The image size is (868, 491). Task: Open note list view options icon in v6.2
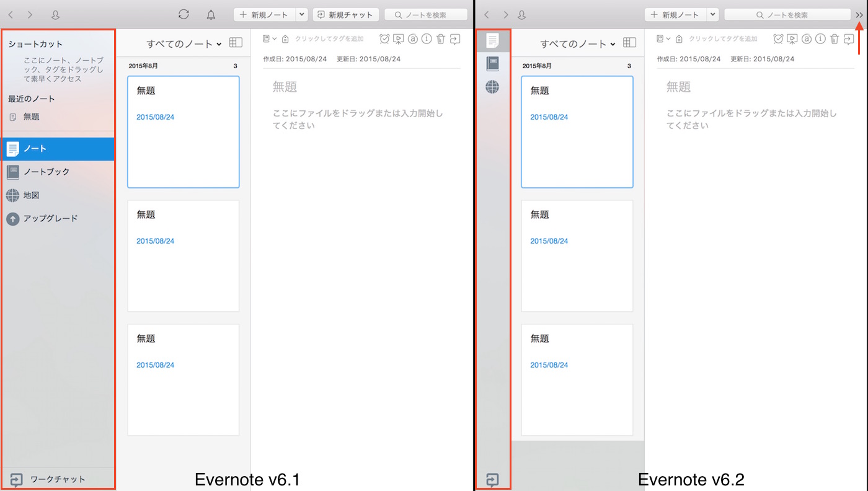click(x=629, y=43)
